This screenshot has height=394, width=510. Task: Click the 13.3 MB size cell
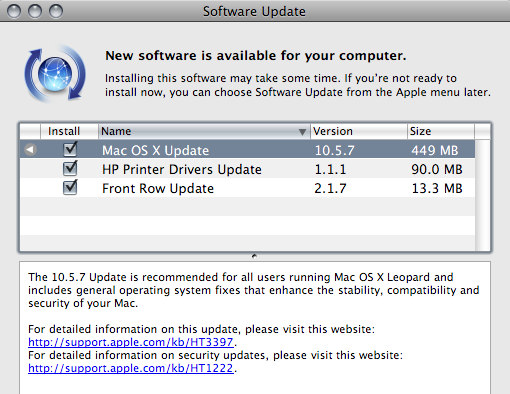[437, 188]
